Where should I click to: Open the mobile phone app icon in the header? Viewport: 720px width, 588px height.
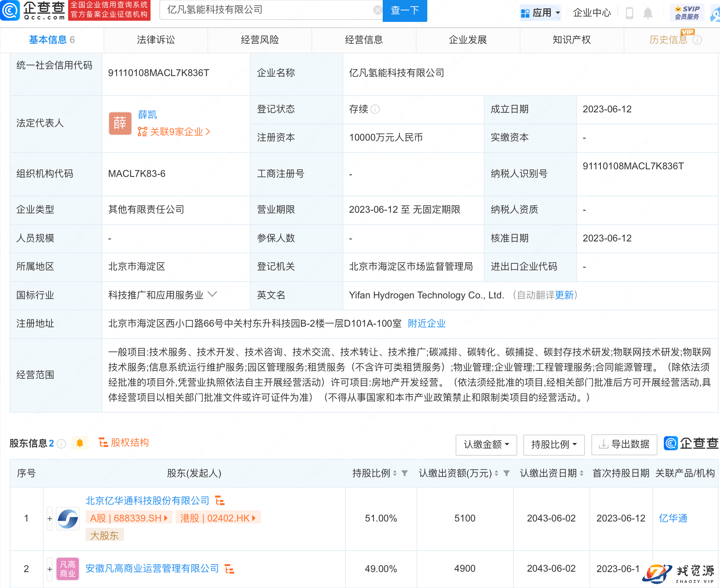tap(630, 13)
